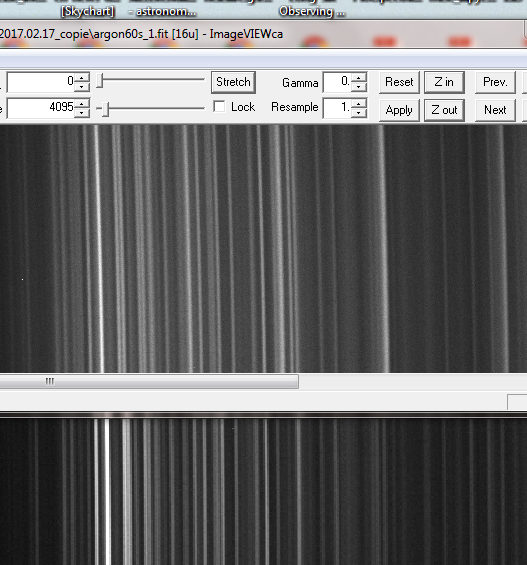The image size is (527, 565).
Task: Click the horizontal scrollbar thumb
Action: [149, 381]
